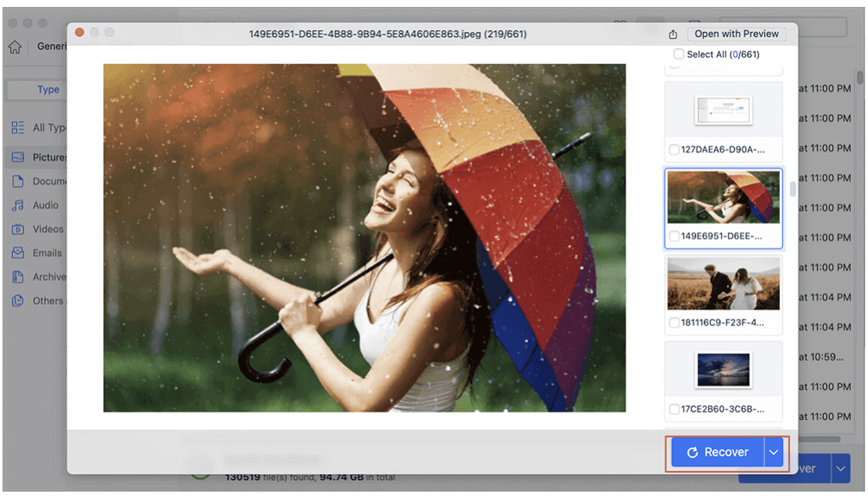Select the Emails category icon

(18, 253)
